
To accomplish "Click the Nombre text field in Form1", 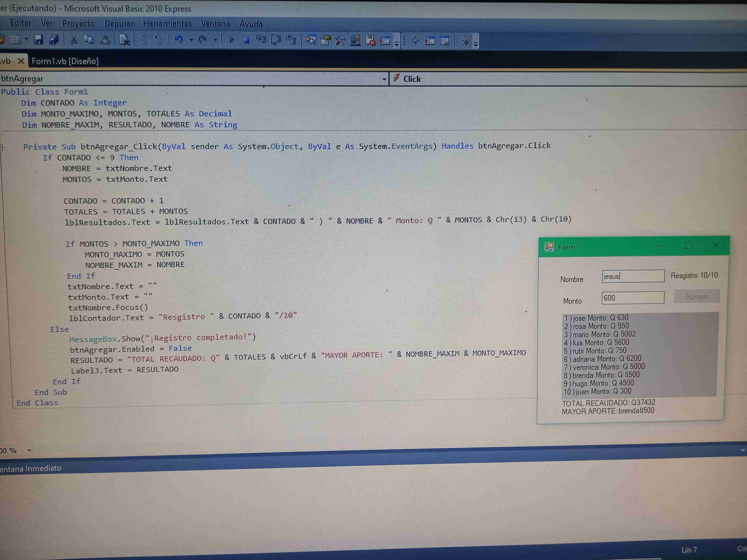I will (633, 276).
